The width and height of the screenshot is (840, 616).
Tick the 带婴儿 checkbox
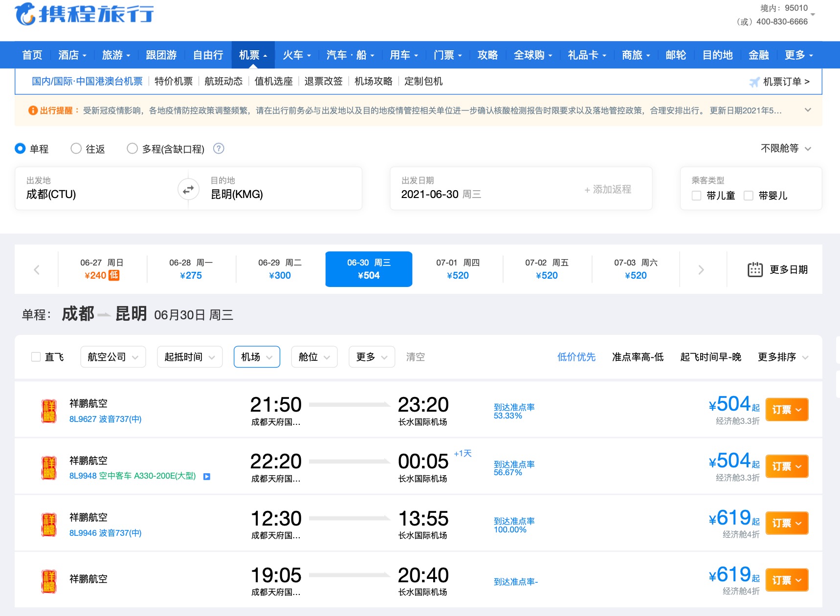tap(748, 196)
